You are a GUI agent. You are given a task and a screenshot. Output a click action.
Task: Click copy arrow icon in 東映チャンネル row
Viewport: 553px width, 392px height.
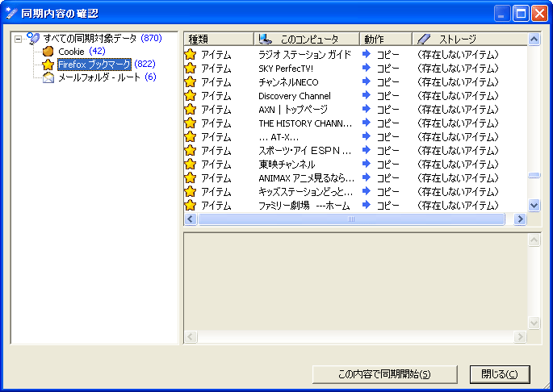click(367, 164)
